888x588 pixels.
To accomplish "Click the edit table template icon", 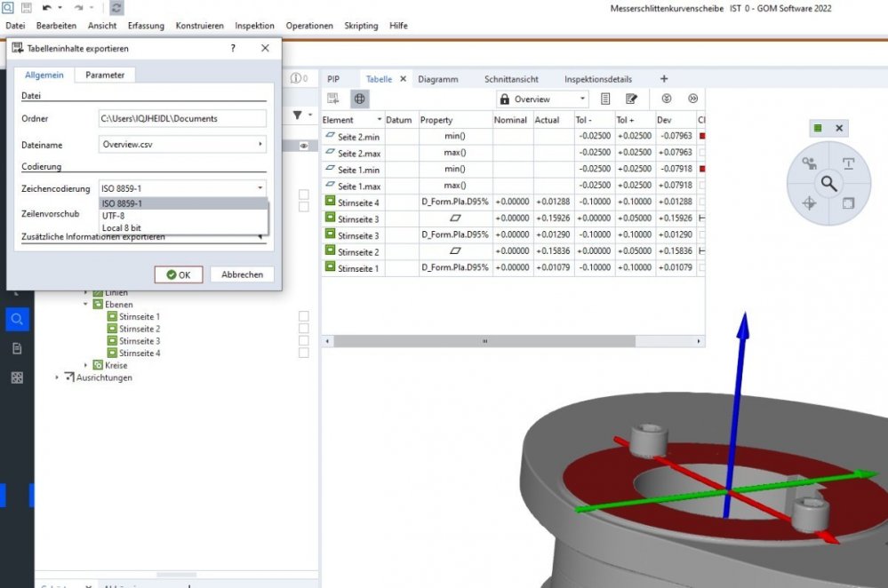I will (x=632, y=99).
